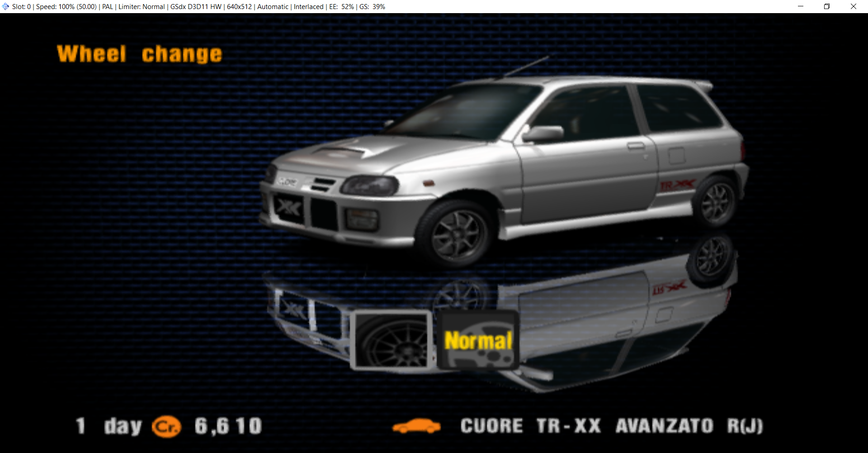The width and height of the screenshot is (868, 453).
Task: Click the CUORE TR-XX AVANZATO R(J) car name
Action: [x=612, y=426]
